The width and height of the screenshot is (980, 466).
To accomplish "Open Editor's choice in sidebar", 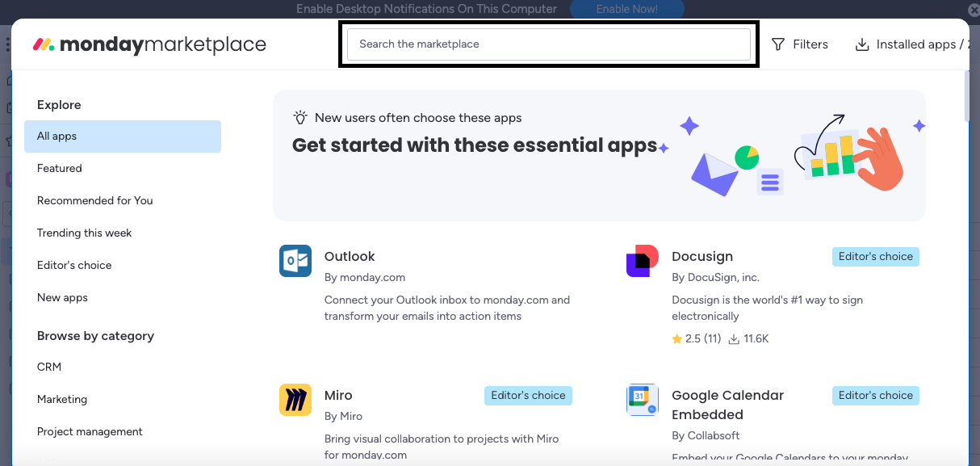I will 74,266.
